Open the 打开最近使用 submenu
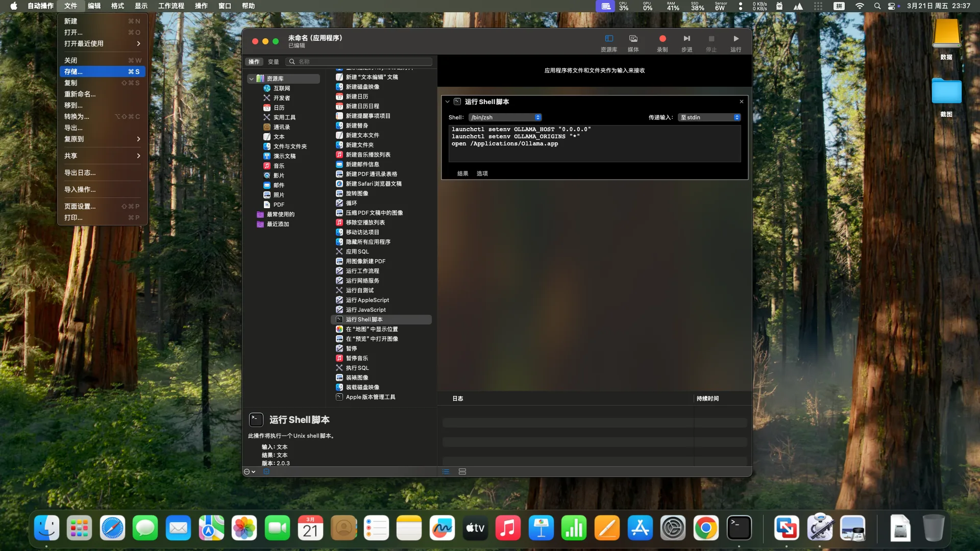 pyautogui.click(x=103, y=44)
